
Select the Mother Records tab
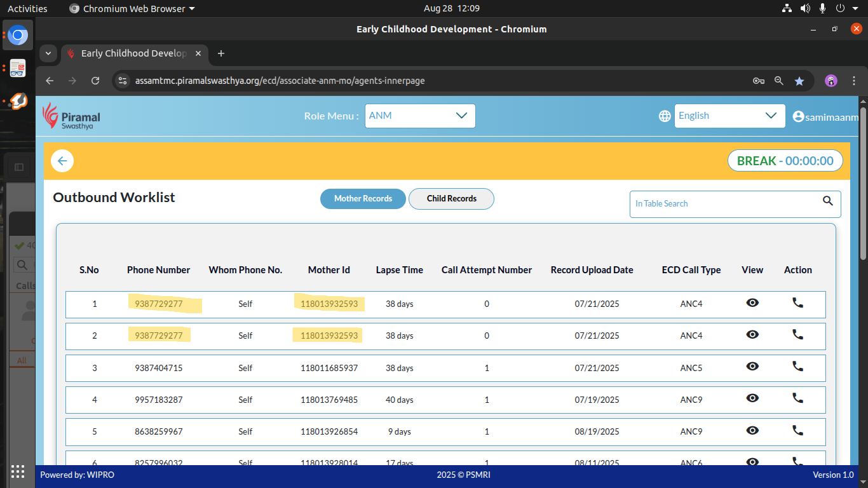click(x=363, y=199)
